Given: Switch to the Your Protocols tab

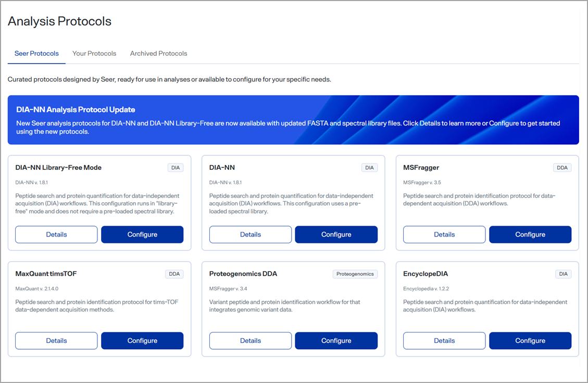Looking at the screenshot, I should 94,53.
